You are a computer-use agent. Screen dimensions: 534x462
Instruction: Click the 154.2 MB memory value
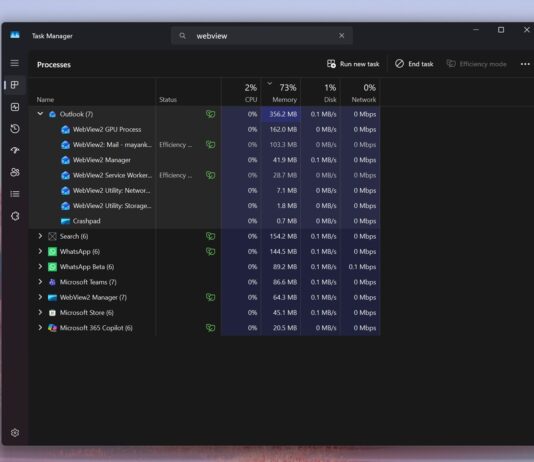point(283,236)
